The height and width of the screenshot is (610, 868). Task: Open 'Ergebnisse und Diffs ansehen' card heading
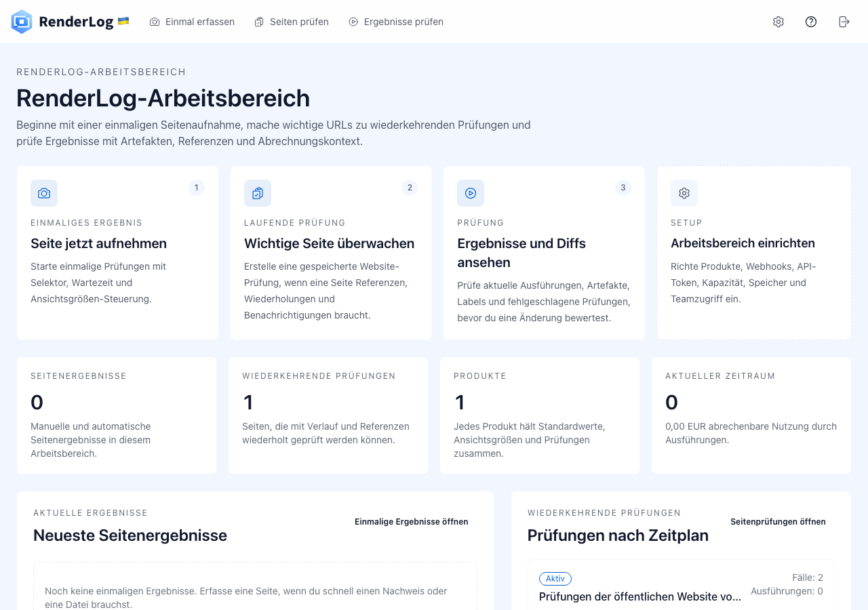pos(521,253)
